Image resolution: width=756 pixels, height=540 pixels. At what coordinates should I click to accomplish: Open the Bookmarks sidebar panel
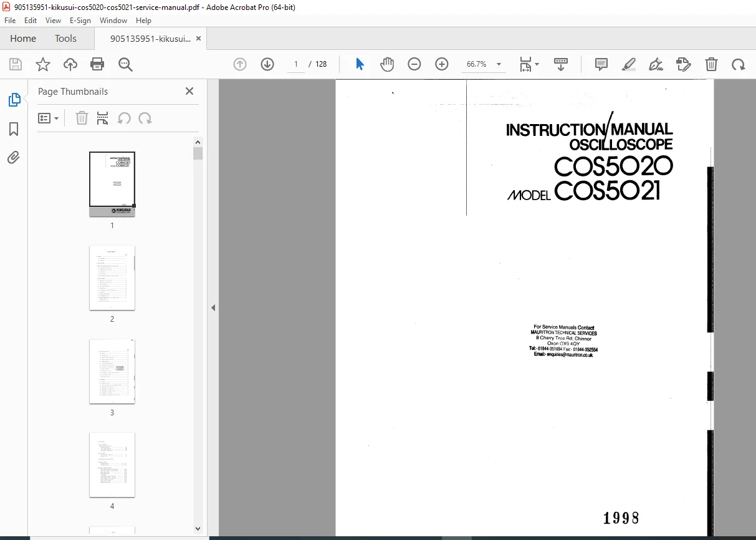point(14,129)
